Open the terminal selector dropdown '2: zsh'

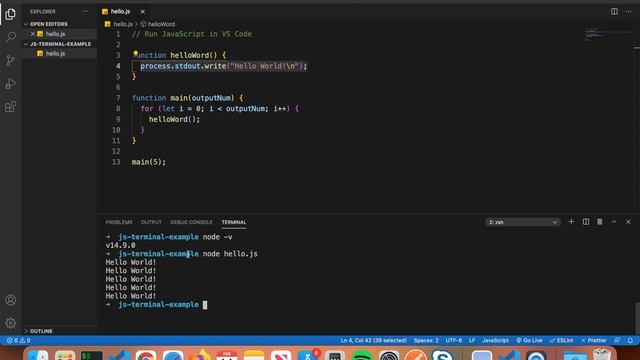(523, 222)
